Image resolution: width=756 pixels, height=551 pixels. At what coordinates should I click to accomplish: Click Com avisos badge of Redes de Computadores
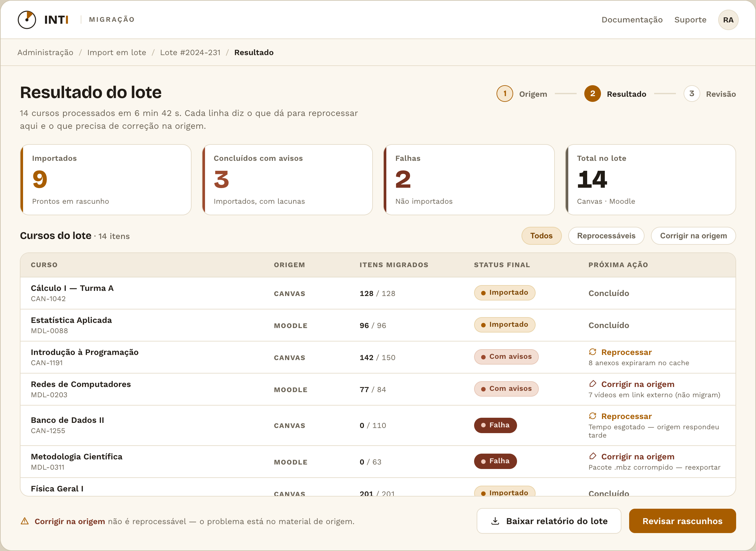506,389
